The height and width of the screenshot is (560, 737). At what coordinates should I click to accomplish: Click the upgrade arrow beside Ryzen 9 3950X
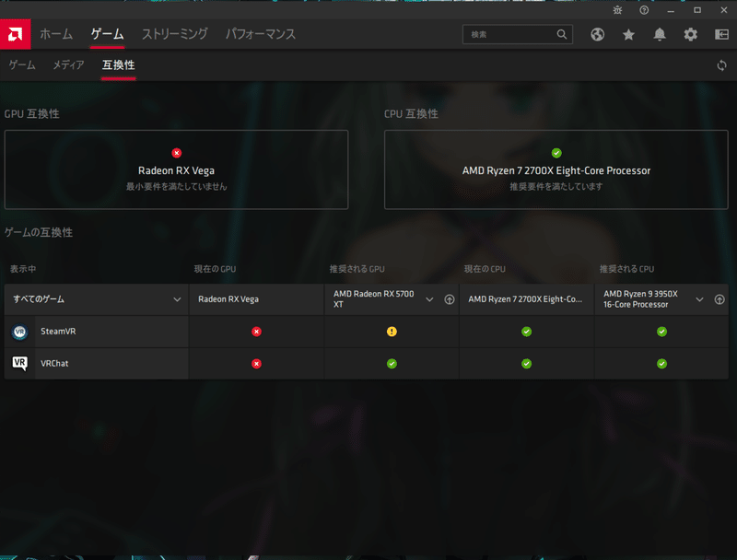tap(719, 299)
